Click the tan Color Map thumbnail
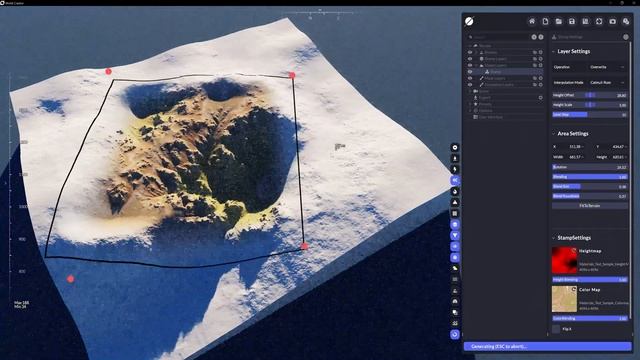The width and height of the screenshot is (640, 360). (564, 299)
